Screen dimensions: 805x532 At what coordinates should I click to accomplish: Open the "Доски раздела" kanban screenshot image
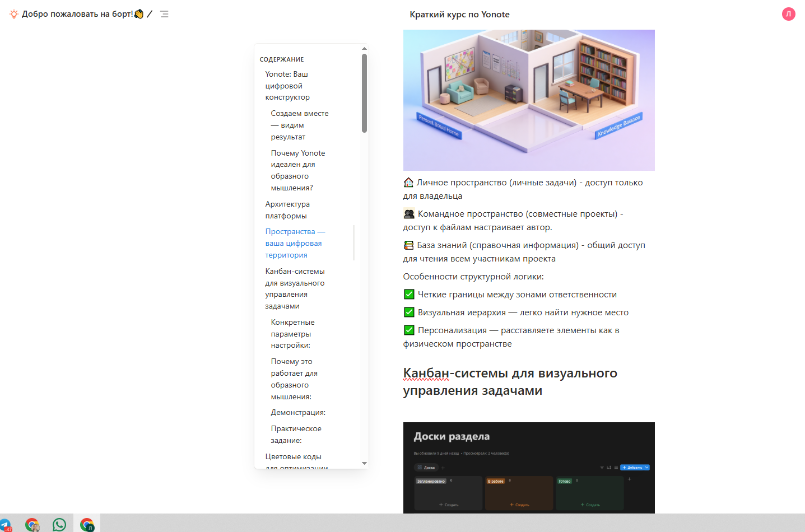pos(529,468)
